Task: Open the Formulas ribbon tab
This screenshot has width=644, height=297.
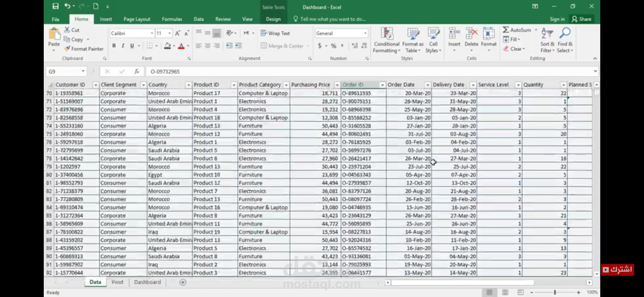Action: coord(172,19)
